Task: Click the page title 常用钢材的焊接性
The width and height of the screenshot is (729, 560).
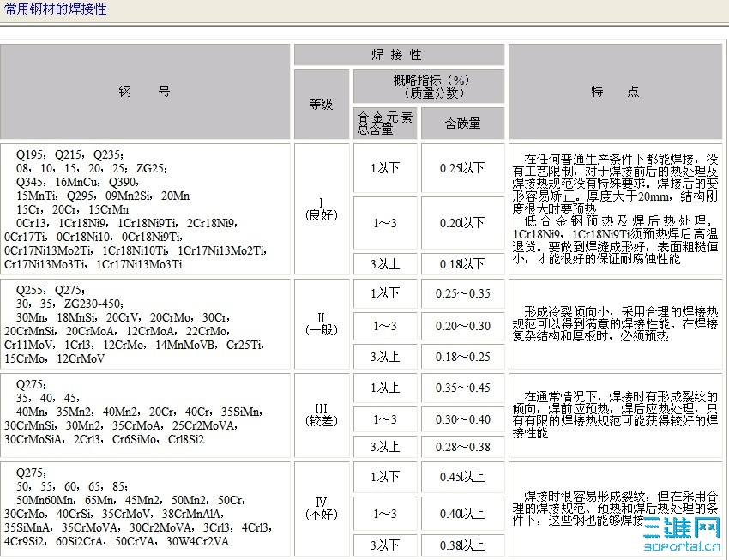Action: click(56, 9)
